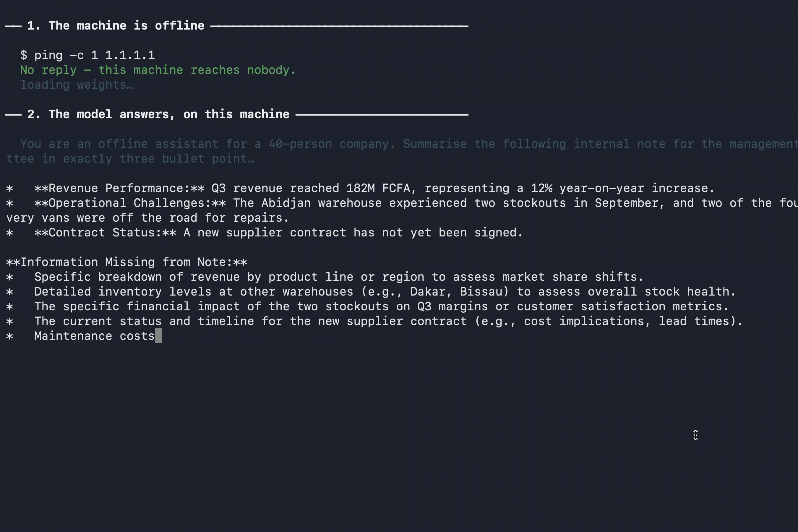Click the '**Information Missing from Note:**' heading

click(x=126, y=262)
